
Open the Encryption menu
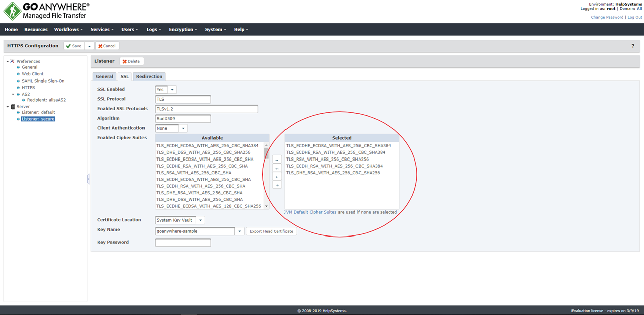[x=183, y=29]
